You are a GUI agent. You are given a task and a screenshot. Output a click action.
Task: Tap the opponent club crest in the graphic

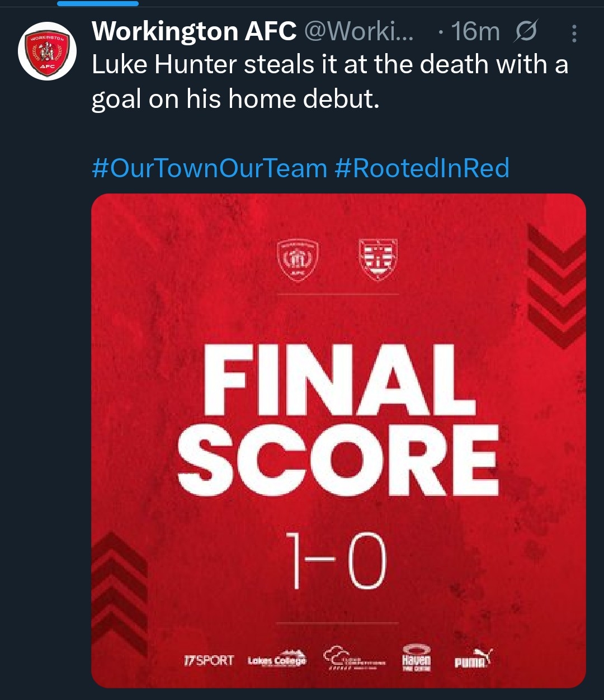coord(377,260)
